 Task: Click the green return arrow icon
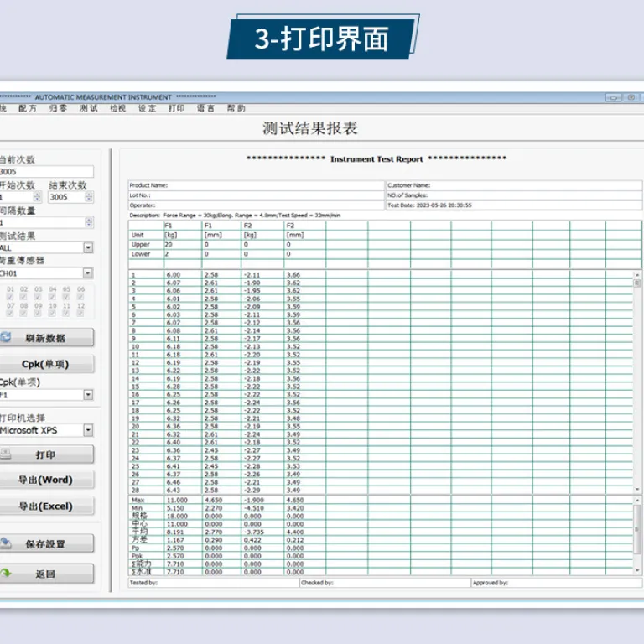coord(6,573)
